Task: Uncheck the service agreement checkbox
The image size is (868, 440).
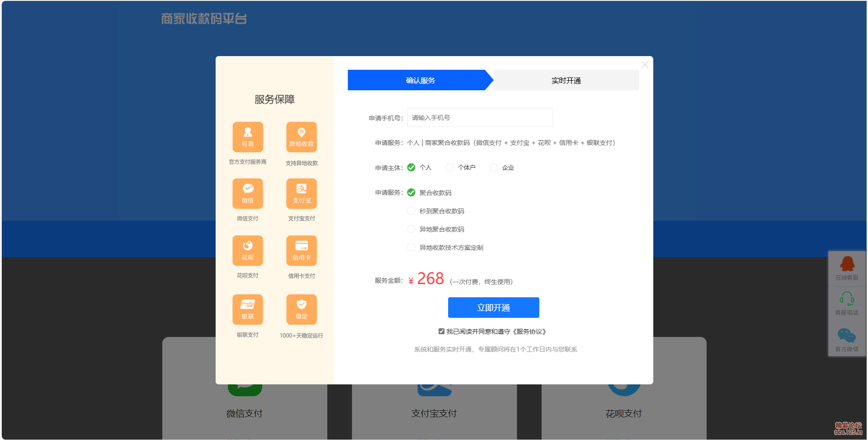Action: [441, 331]
